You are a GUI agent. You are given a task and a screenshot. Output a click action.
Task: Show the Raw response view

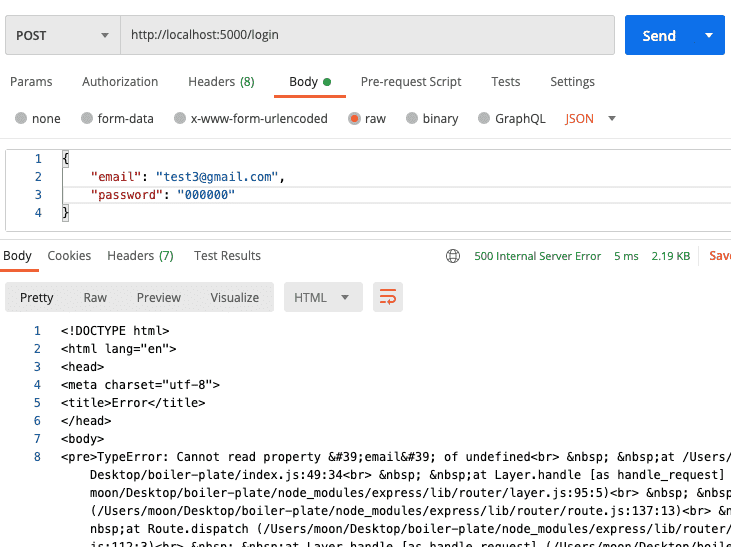[95, 297]
